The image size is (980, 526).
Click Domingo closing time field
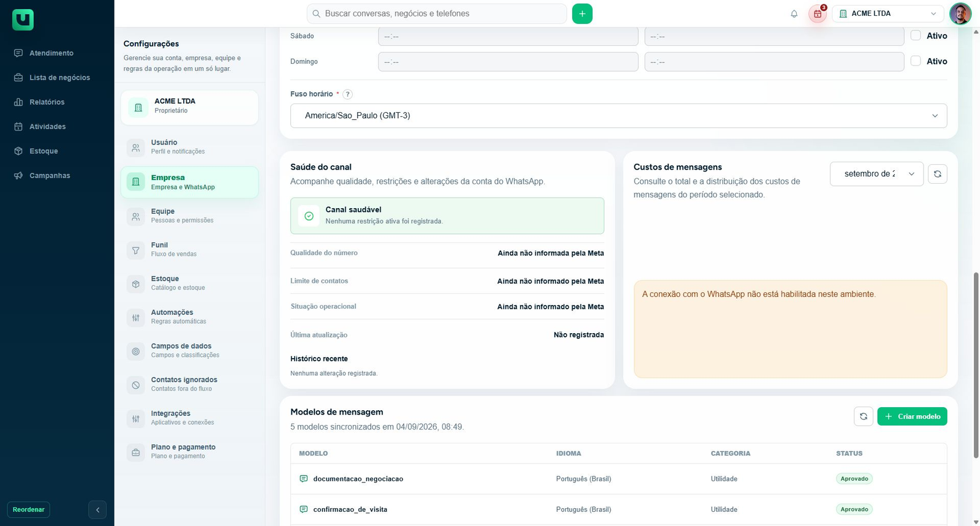tap(774, 62)
